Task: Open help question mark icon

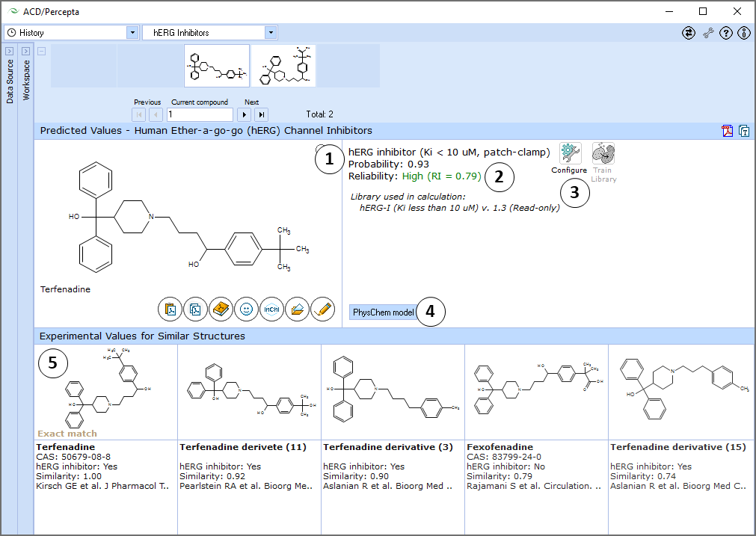Action: 725,33
